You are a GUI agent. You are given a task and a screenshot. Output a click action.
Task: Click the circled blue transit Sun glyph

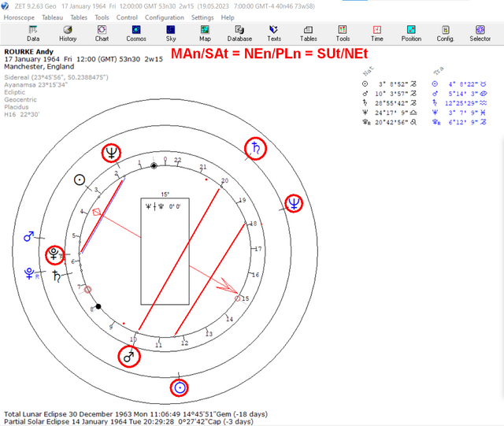179,387
